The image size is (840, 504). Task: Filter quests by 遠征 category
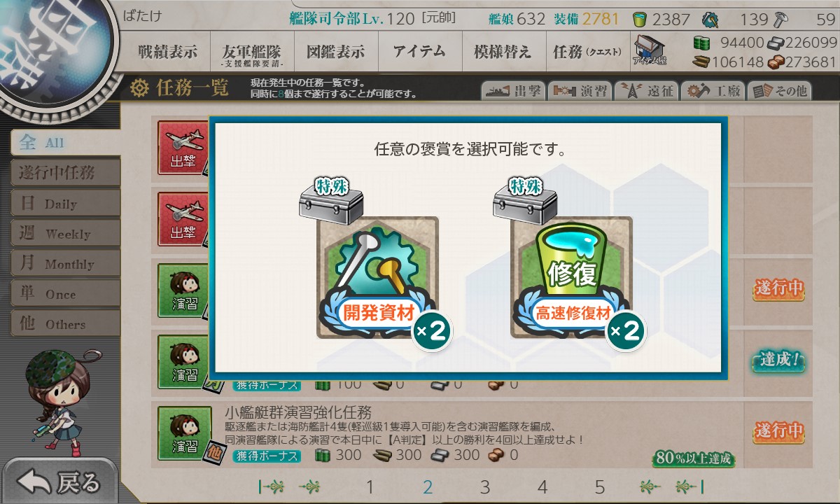pyautogui.click(x=645, y=90)
